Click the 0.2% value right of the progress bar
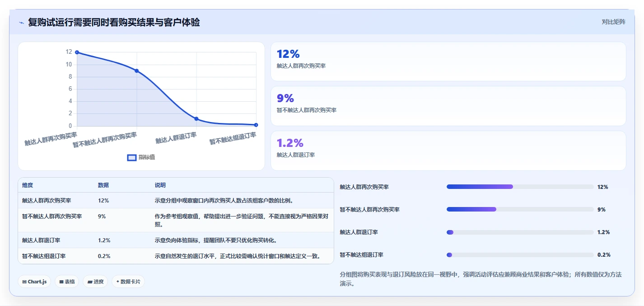The image size is (644, 306). point(604,255)
